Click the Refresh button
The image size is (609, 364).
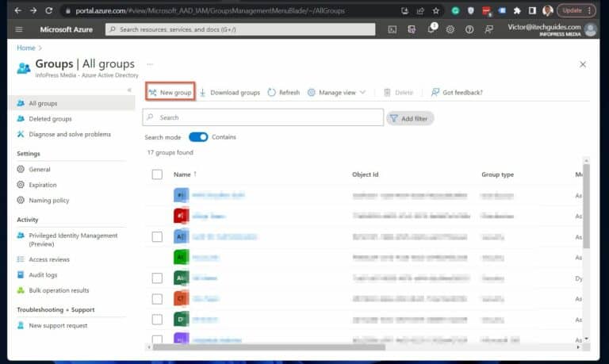[284, 93]
